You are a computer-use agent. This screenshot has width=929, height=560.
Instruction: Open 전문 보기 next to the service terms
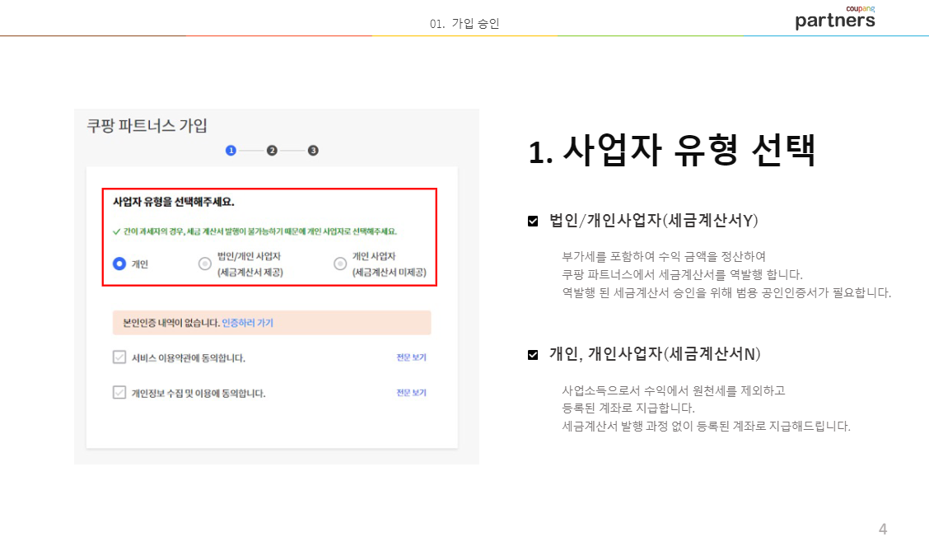[409, 357]
